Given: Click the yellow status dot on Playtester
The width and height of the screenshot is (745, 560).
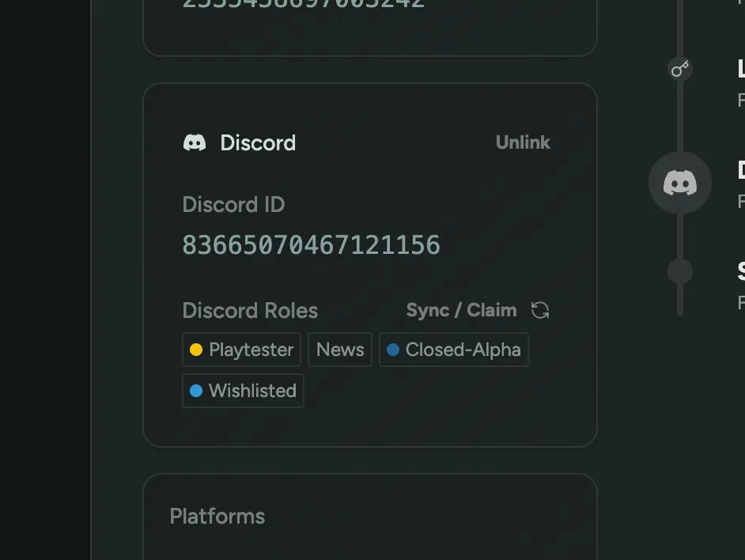Looking at the screenshot, I should click(195, 349).
